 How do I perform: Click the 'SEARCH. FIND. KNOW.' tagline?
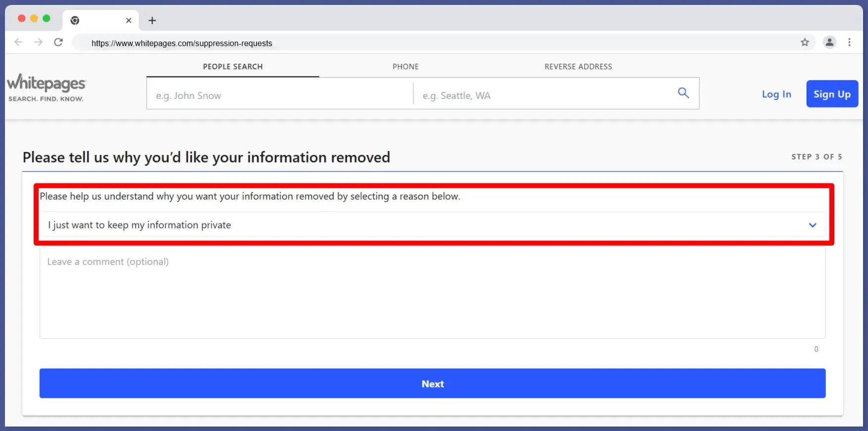tap(46, 99)
